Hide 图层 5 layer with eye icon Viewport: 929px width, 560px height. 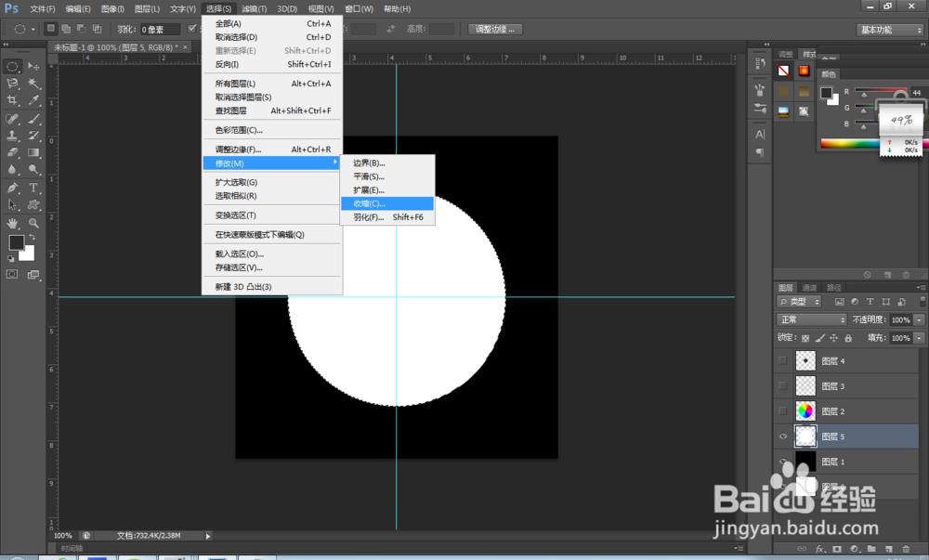[x=783, y=436]
